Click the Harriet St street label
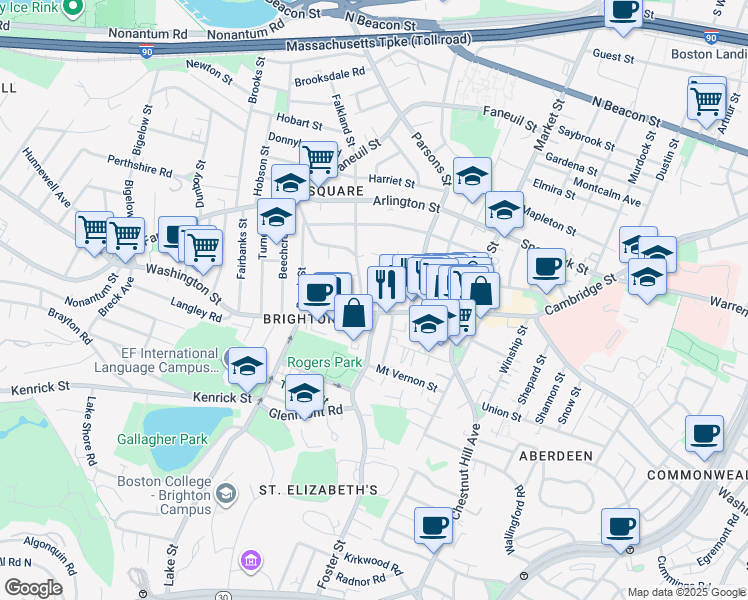This screenshot has width=748, height=600. tap(392, 181)
